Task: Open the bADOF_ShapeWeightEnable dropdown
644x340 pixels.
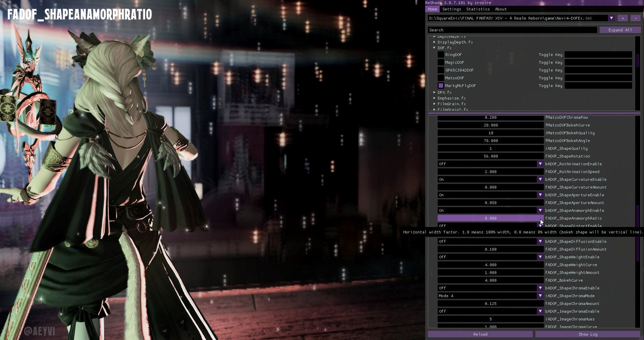Action: coord(491,257)
